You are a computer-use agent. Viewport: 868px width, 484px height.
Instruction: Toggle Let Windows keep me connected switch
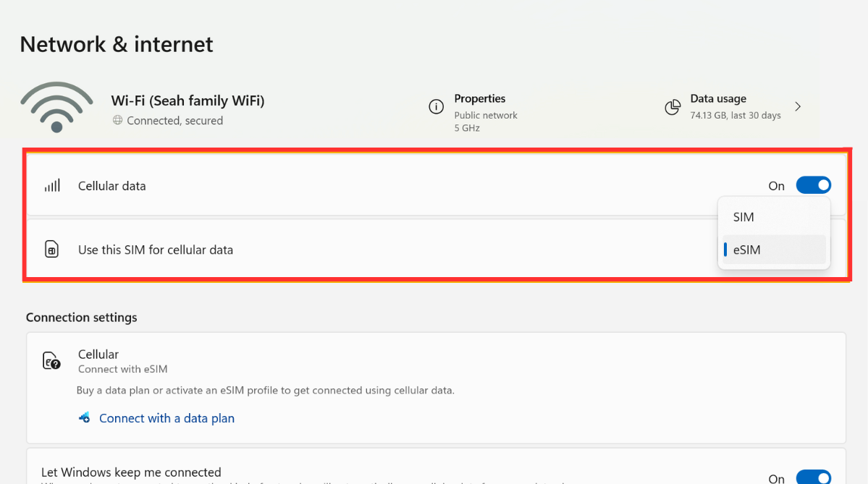pos(813,477)
